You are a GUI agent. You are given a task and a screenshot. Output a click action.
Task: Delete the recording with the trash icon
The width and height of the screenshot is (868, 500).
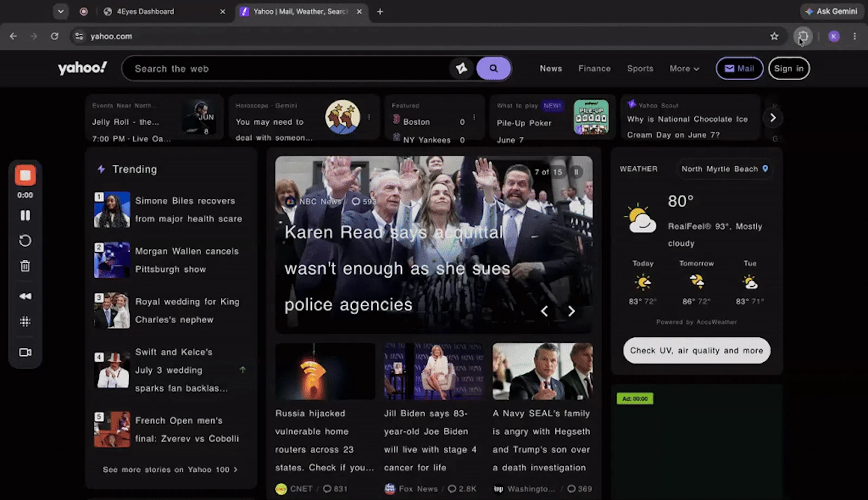(x=25, y=266)
